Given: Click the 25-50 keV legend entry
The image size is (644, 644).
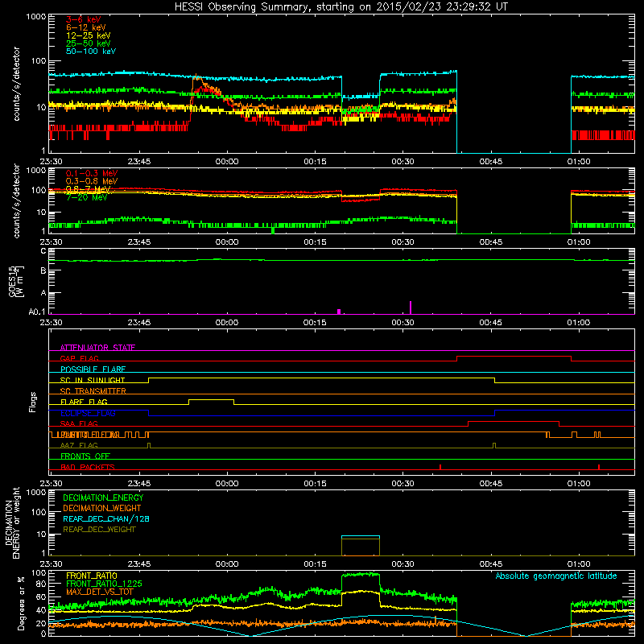Looking at the screenshot, I should pos(89,43).
